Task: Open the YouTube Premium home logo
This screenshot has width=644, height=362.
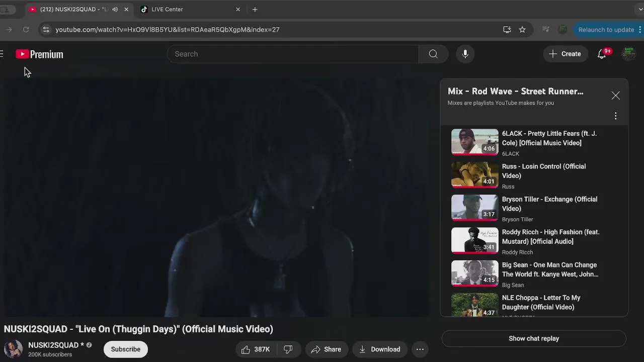Action: click(x=39, y=54)
